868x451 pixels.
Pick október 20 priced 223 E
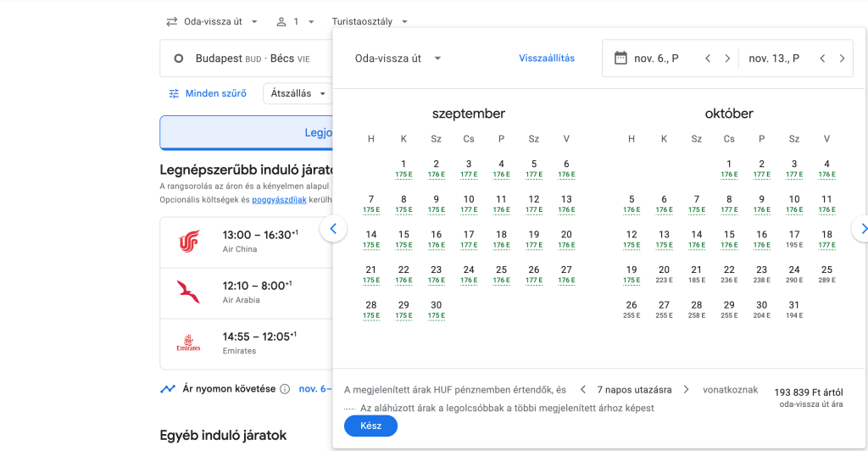tap(664, 275)
